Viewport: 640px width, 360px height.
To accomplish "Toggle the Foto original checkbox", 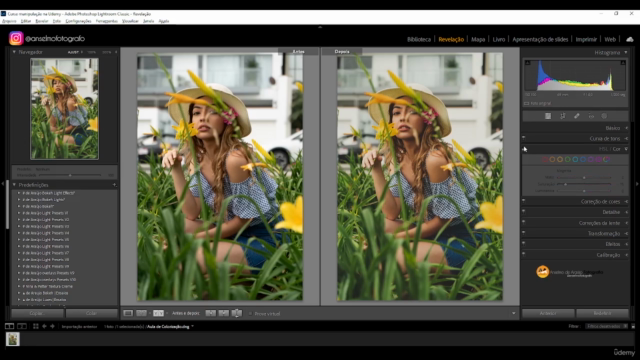I will 527,104.
